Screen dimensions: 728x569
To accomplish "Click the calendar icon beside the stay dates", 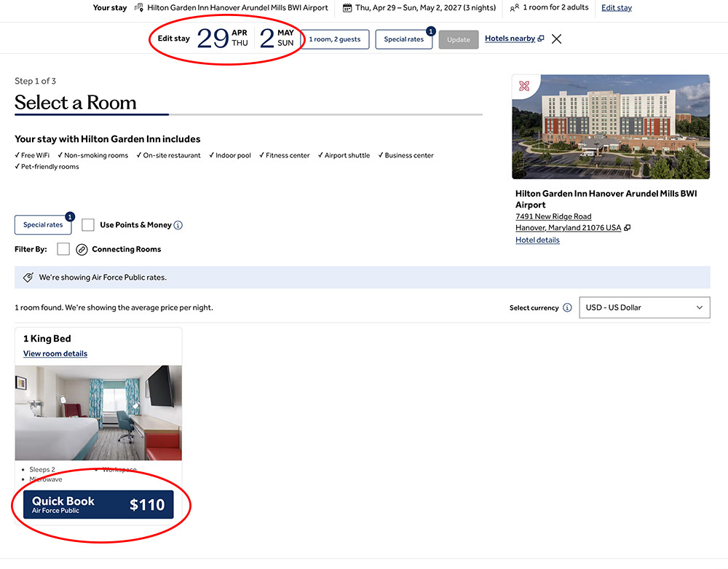I will [x=347, y=8].
